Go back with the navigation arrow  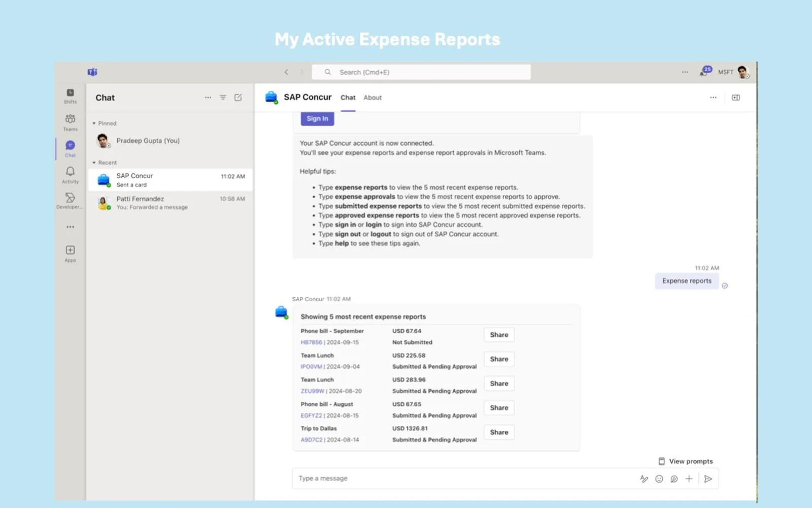coord(286,72)
